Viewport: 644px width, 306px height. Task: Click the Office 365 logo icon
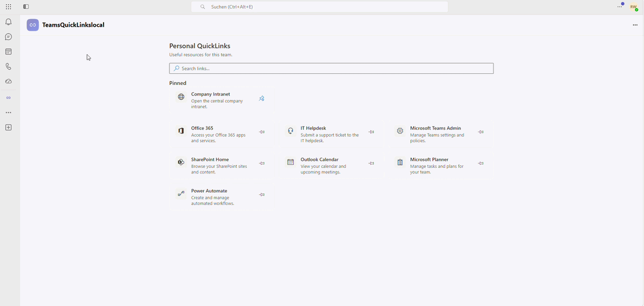tap(181, 131)
